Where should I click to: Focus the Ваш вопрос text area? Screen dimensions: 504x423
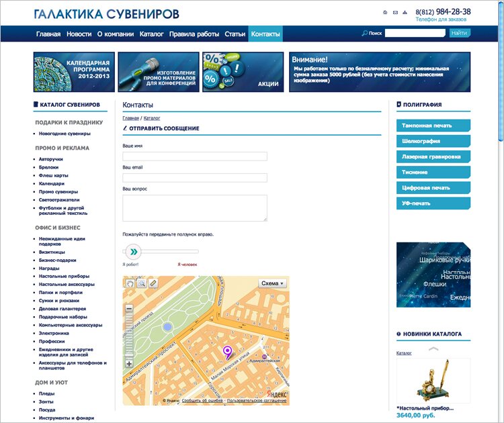(195, 208)
